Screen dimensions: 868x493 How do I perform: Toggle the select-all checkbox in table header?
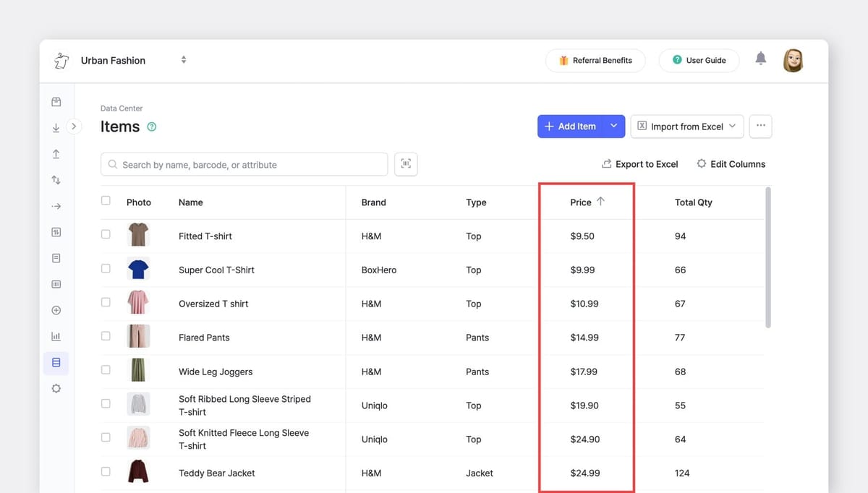point(106,201)
